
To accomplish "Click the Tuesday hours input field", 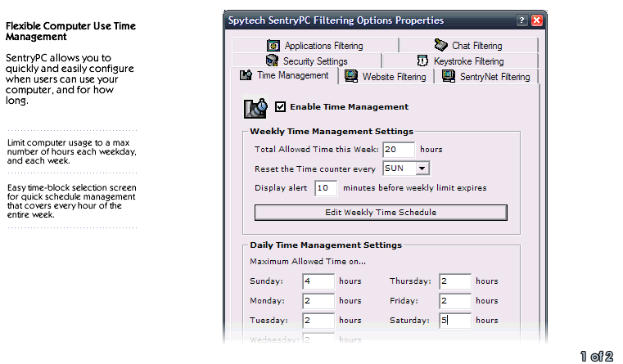I will point(318,321).
